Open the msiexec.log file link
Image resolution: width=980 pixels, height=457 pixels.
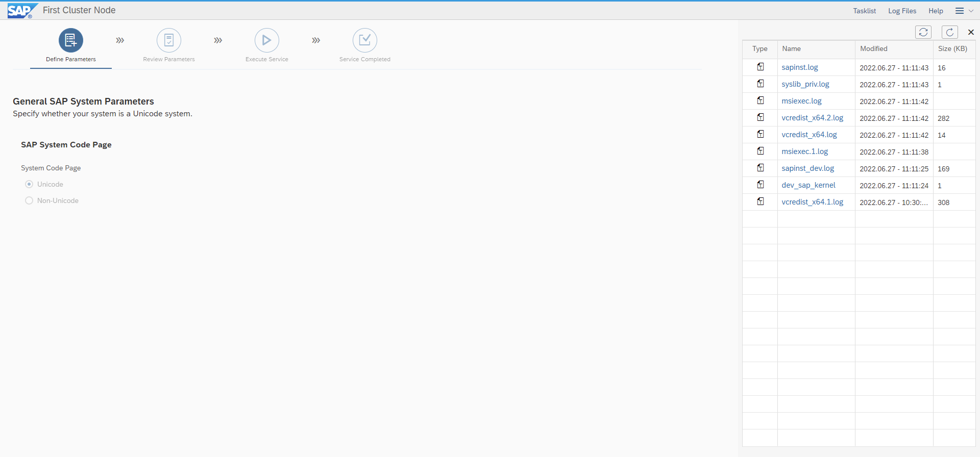[801, 101]
